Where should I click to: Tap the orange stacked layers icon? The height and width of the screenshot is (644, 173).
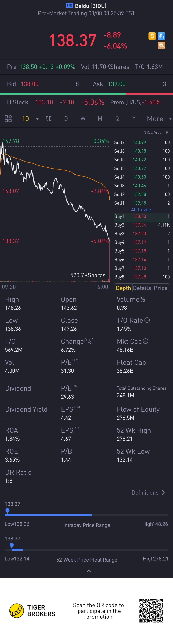tap(161, 46)
